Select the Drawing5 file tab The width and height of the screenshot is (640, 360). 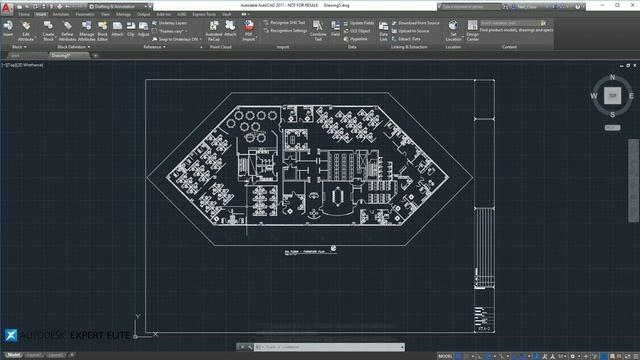[69, 56]
